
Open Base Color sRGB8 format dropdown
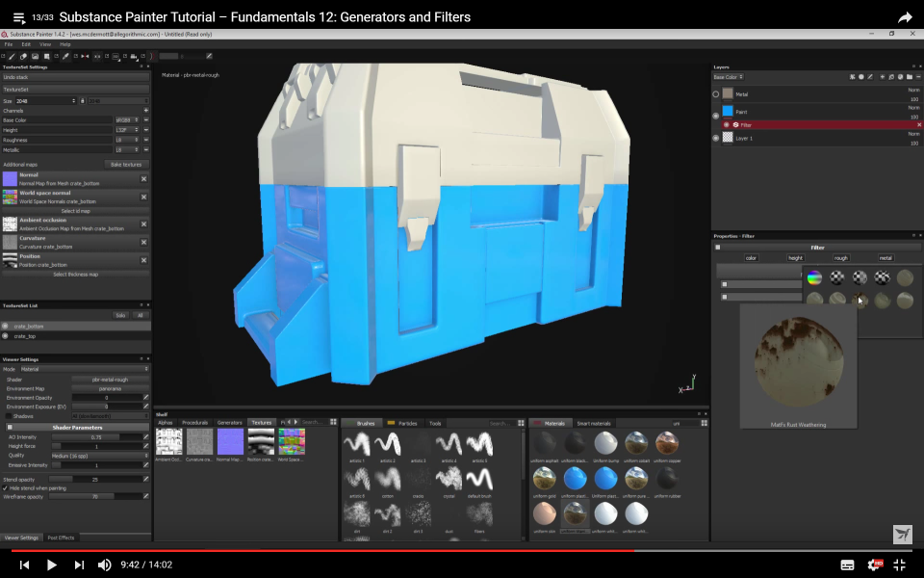[127, 120]
